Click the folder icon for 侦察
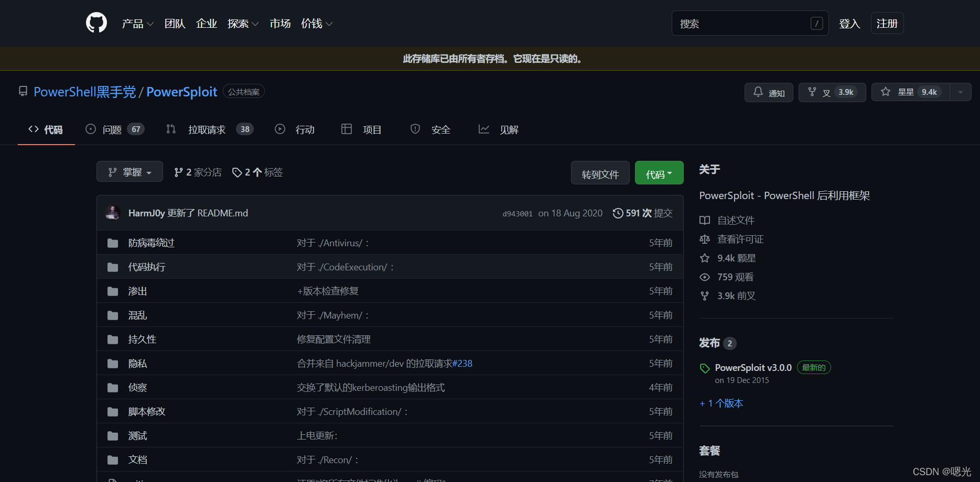 tap(113, 388)
